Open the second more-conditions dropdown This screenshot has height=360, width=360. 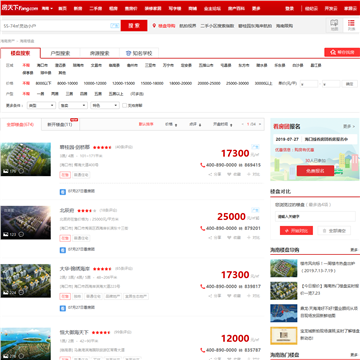(x=73, y=105)
